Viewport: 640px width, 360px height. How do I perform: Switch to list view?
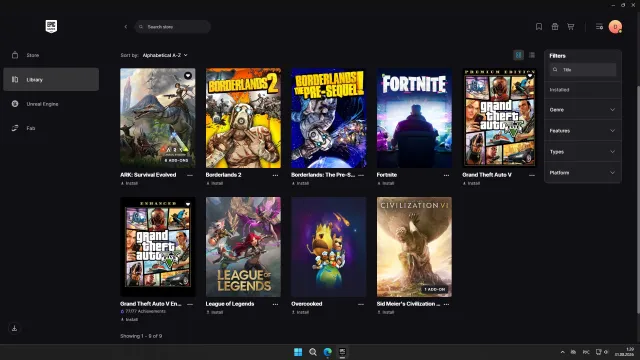point(532,55)
